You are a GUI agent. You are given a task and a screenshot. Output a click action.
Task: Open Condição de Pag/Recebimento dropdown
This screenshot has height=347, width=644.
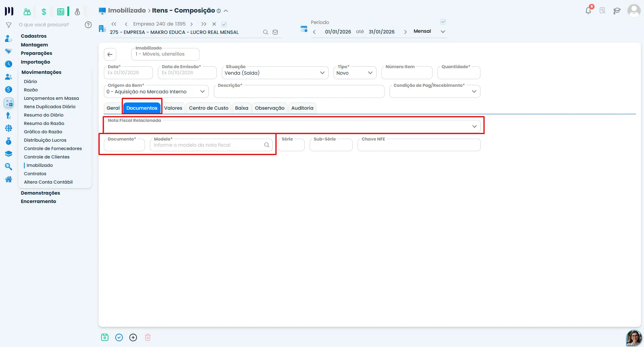[435, 91]
